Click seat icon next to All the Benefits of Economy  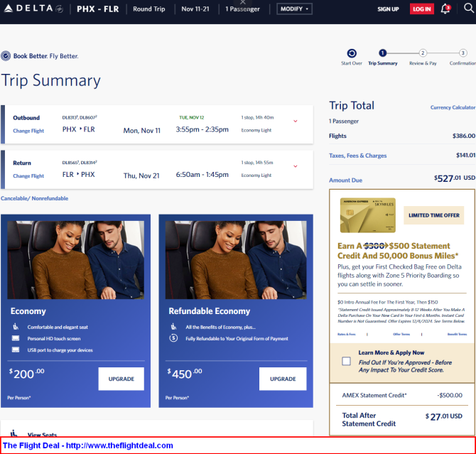pyautogui.click(x=173, y=327)
